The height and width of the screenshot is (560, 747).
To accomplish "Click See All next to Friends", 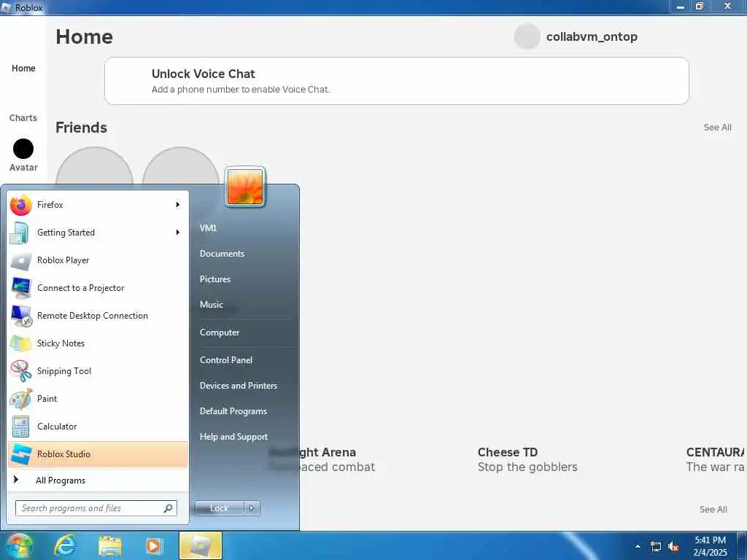I will tap(717, 127).
